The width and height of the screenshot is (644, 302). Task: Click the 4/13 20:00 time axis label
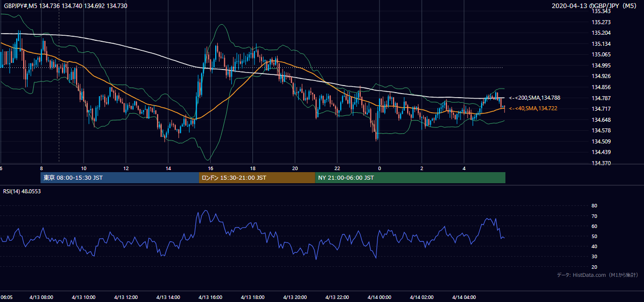tap(295, 297)
